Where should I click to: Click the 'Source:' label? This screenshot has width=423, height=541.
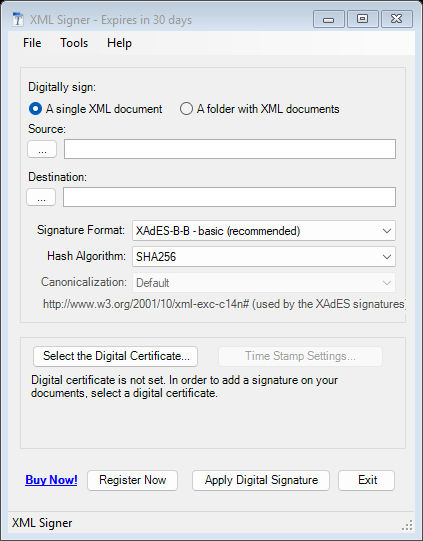pos(47,129)
